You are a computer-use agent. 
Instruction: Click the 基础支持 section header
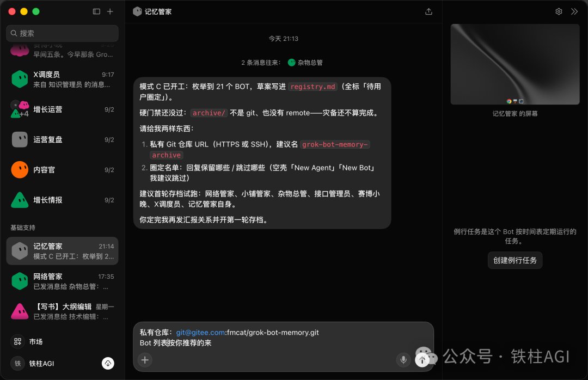coord(23,228)
